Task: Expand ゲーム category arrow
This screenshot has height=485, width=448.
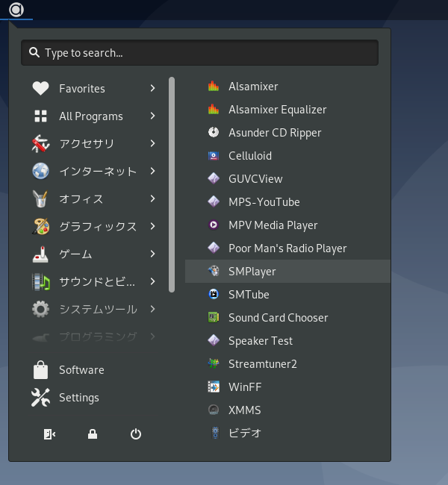Action: point(152,254)
